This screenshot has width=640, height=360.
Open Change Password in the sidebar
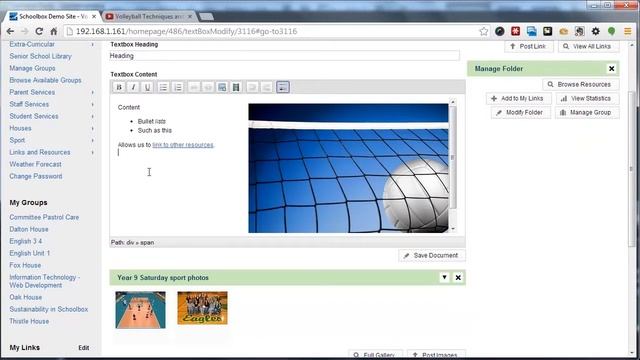click(36, 176)
